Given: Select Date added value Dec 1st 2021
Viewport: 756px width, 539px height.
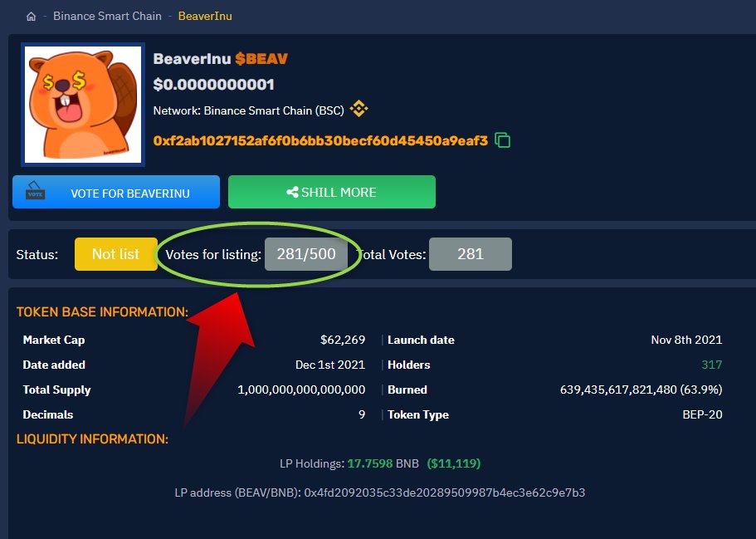Looking at the screenshot, I should (x=330, y=365).
